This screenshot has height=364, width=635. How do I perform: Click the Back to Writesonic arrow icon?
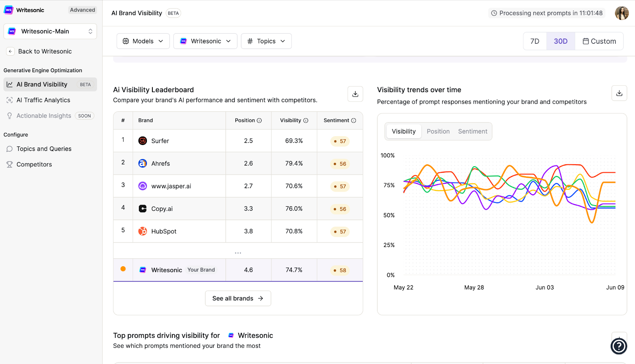pyautogui.click(x=10, y=51)
